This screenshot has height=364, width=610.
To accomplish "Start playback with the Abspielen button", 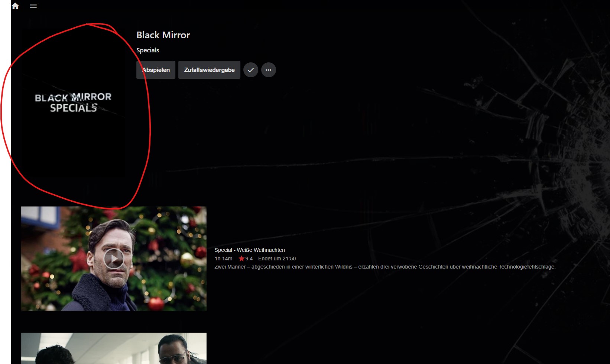I will click(x=156, y=70).
